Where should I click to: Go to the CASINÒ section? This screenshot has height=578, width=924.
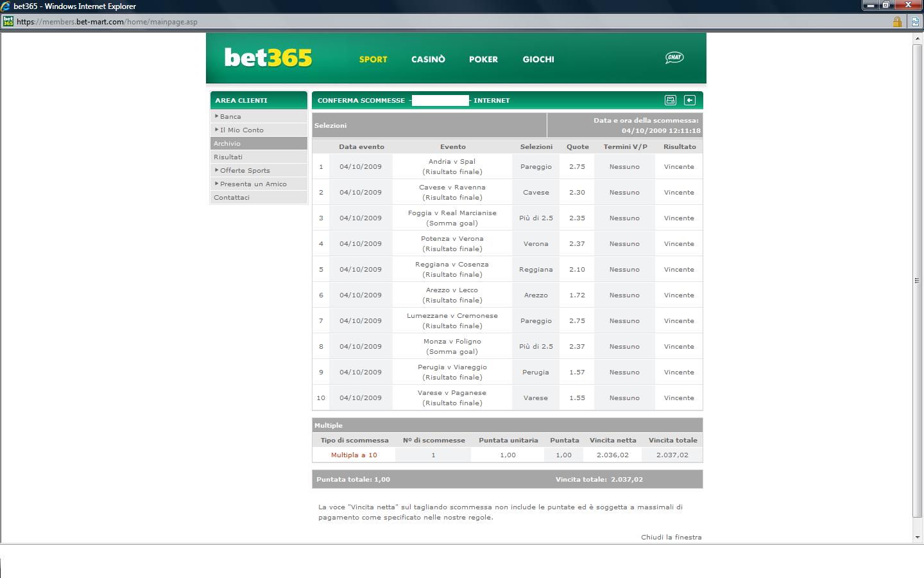(x=428, y=59)
